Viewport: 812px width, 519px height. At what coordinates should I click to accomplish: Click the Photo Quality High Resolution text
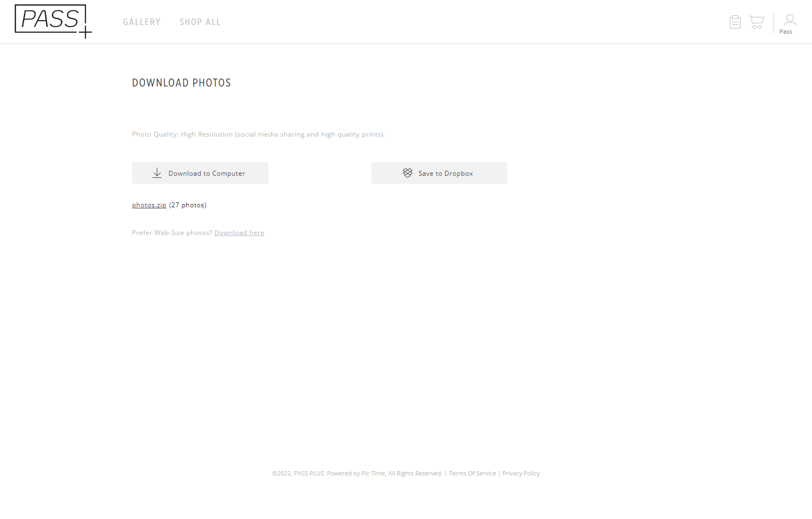[259, 134]
